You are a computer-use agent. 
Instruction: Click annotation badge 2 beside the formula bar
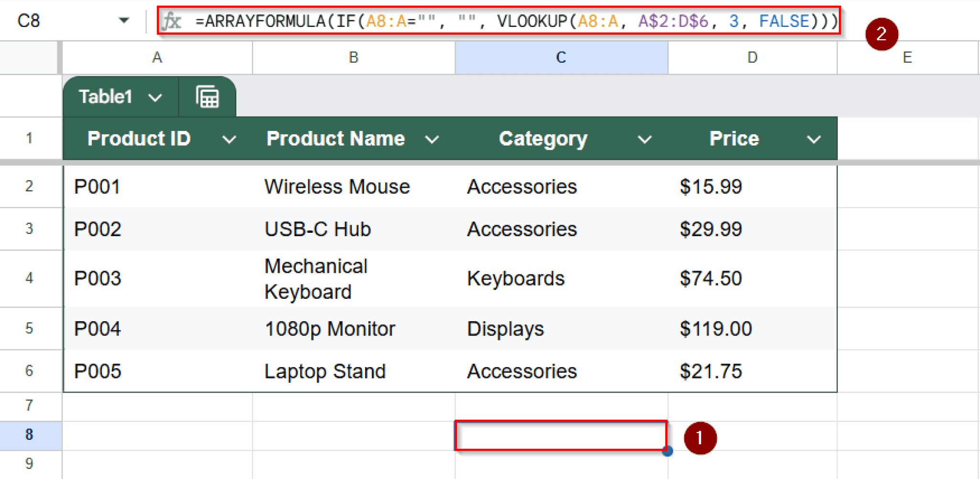click(882, 33)
